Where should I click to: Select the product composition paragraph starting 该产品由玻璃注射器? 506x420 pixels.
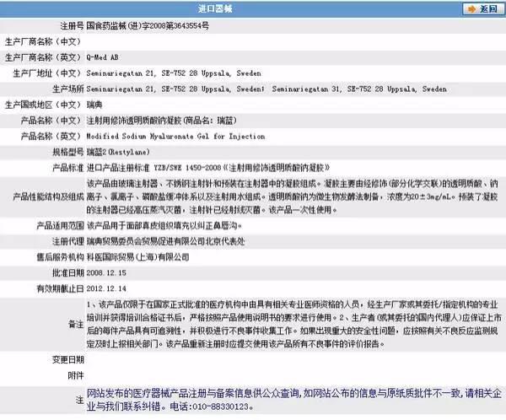293,197
